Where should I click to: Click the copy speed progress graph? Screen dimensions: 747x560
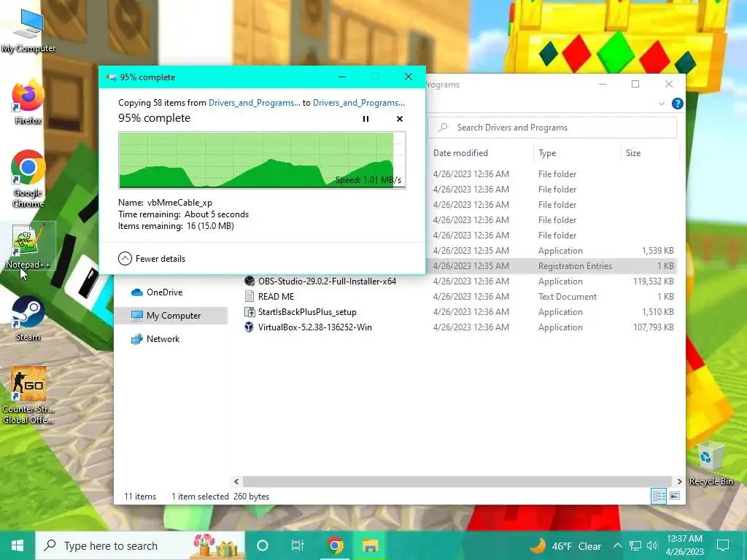262,160
